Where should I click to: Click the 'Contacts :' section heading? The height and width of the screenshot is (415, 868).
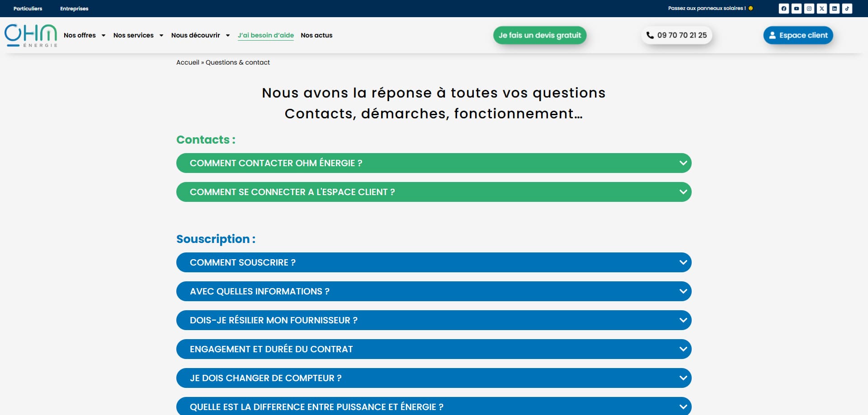click(x=206, y=140)
